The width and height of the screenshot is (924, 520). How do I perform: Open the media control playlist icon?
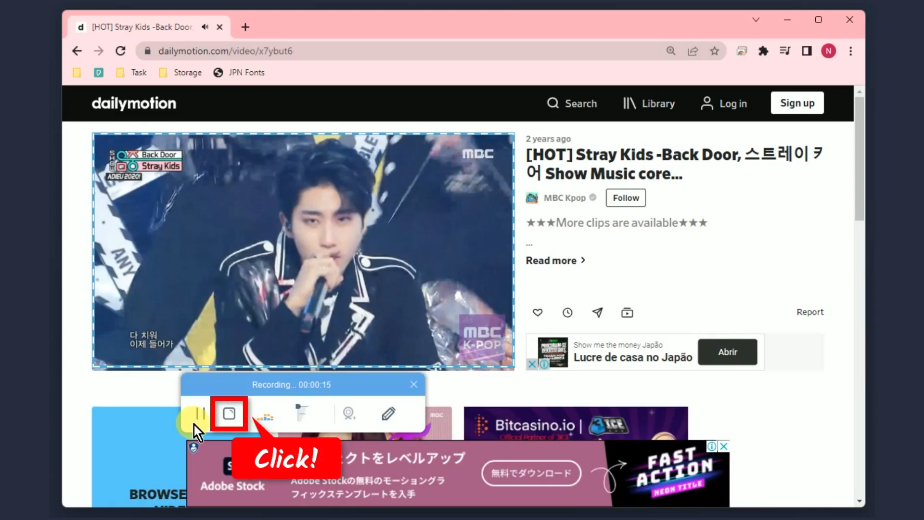(784, 51)
